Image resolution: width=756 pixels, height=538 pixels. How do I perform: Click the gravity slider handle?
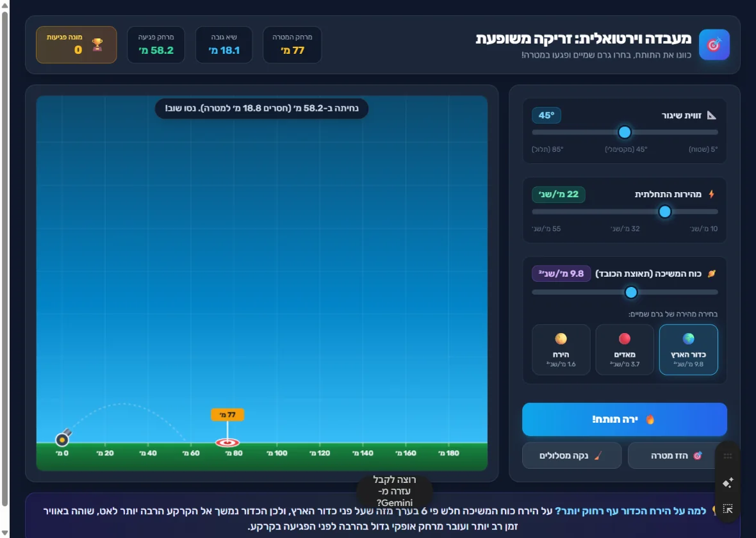(x=630, y=292)
